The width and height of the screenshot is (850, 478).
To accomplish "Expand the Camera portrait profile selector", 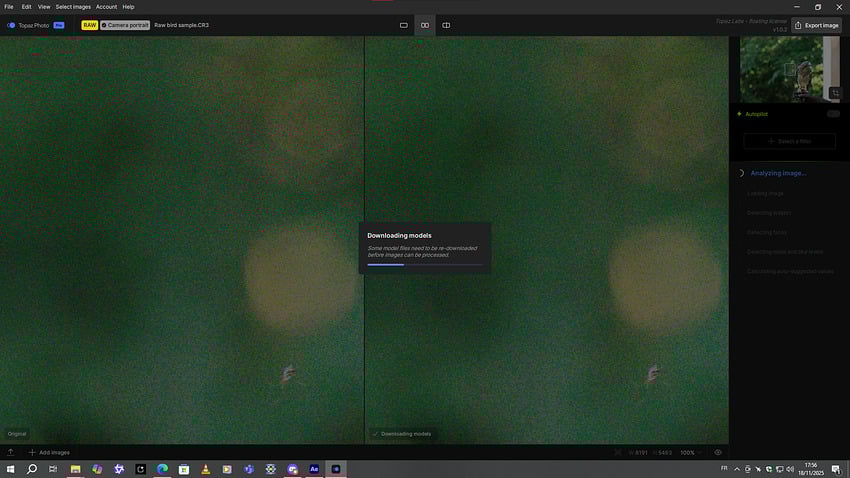I will pyautogui.click(x=124, y=25).
